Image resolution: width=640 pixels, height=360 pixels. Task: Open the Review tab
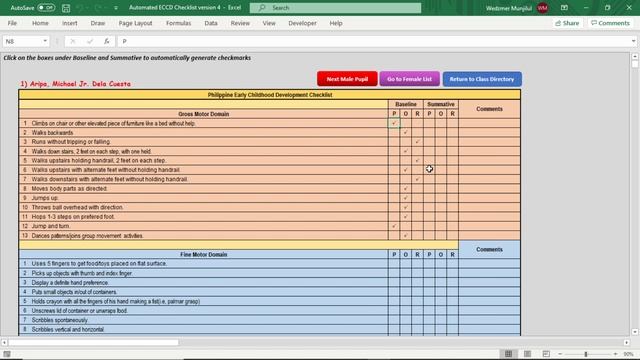coord(240,23)
